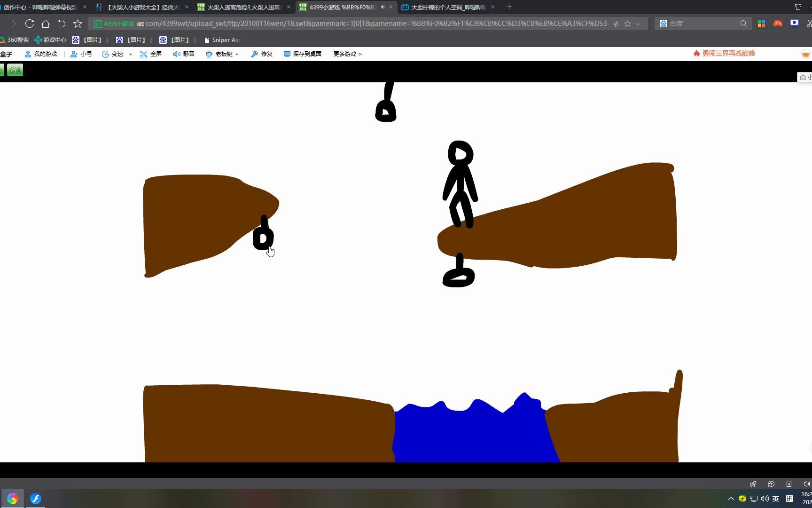Expand the 老板键 boss key dropdown arrow
Viewport: 812px width, 508px height.
pos(237,55)
